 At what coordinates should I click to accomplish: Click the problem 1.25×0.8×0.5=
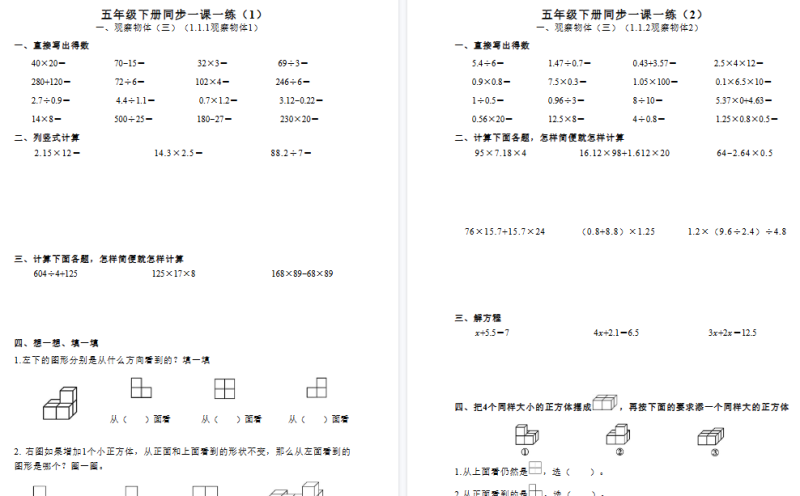[746, 119]
